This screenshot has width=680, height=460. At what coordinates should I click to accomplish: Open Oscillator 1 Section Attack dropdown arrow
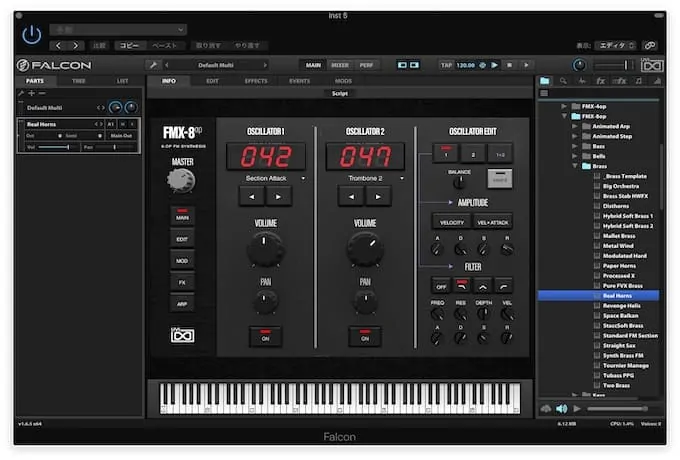pos(303,178)
